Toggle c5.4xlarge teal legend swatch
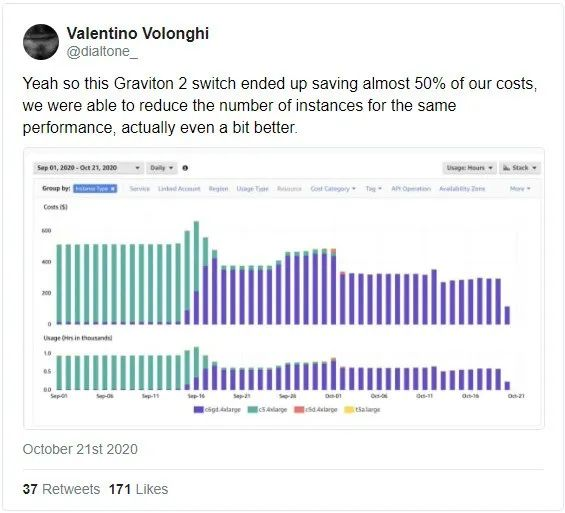Viewport: 565px width, 513px height. (253, 410)
